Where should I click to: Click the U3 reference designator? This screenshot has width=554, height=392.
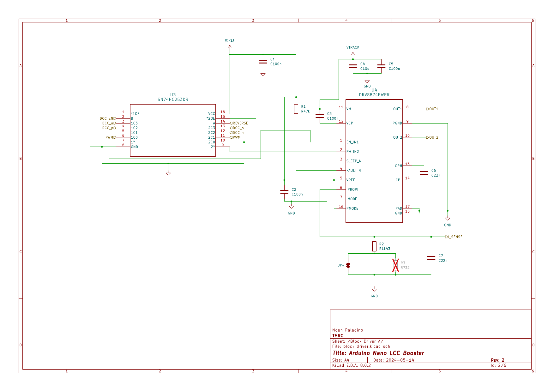click(173, 95)
